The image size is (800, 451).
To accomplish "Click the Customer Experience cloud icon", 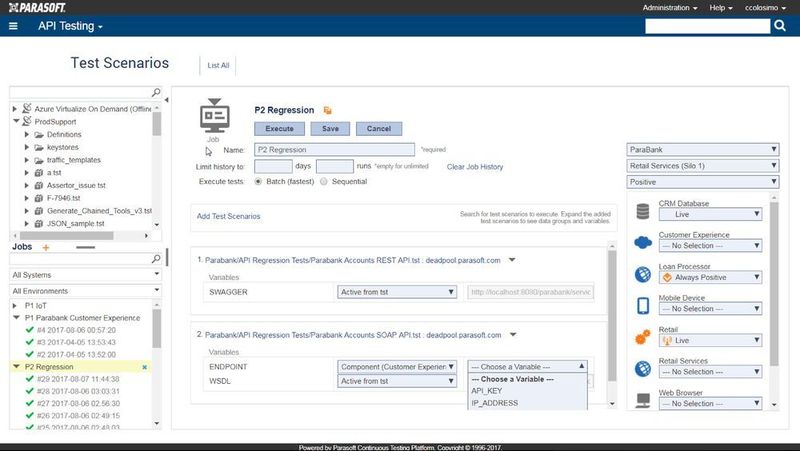I will [x=643, y=242].
